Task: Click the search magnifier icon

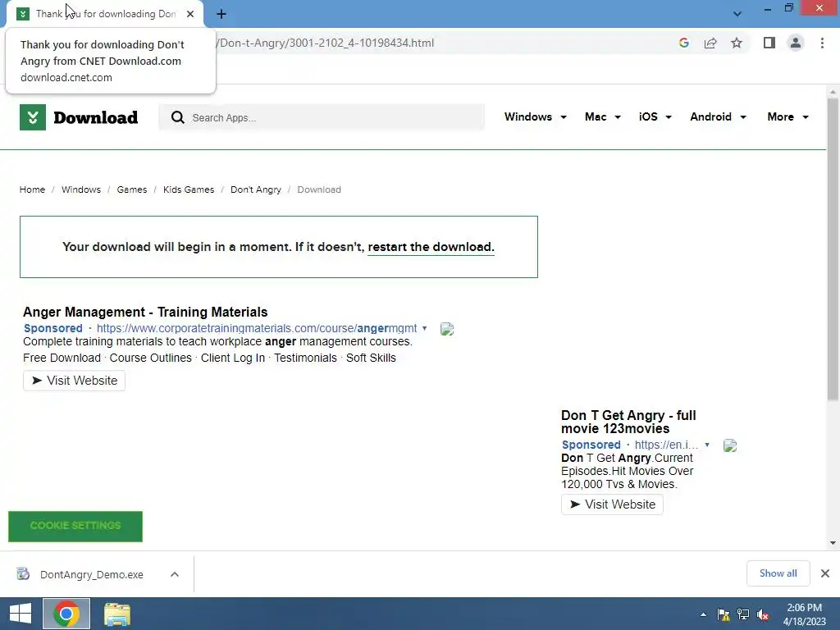Action: click(x=178, y=117)
